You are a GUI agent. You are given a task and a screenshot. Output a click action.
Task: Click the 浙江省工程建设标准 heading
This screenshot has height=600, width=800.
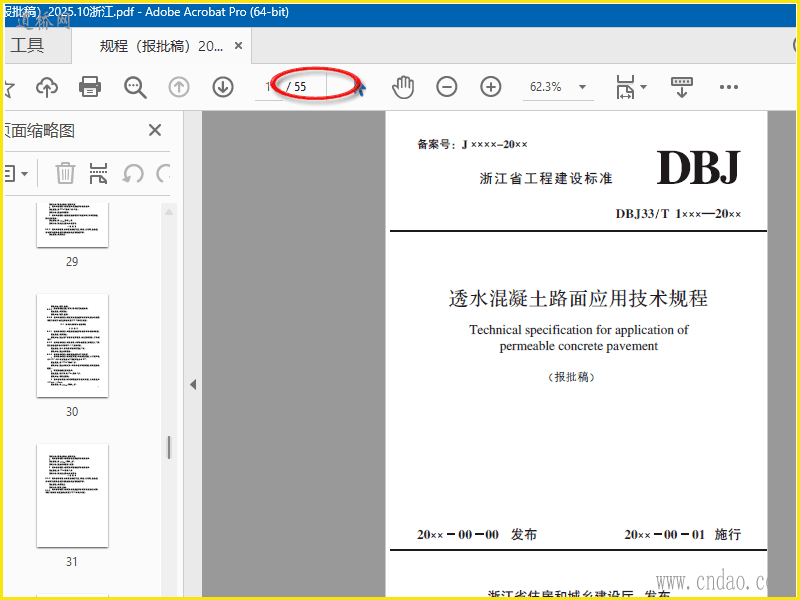tap(546, 178)
